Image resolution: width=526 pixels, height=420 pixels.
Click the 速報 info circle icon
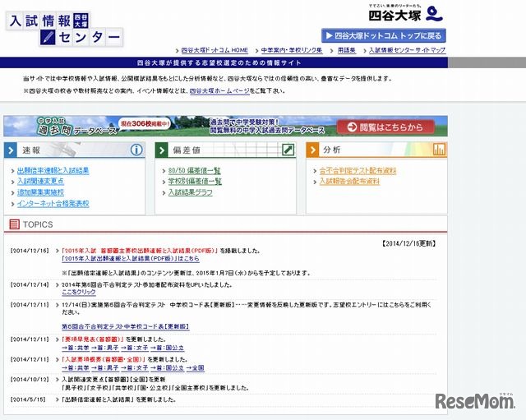136,150
